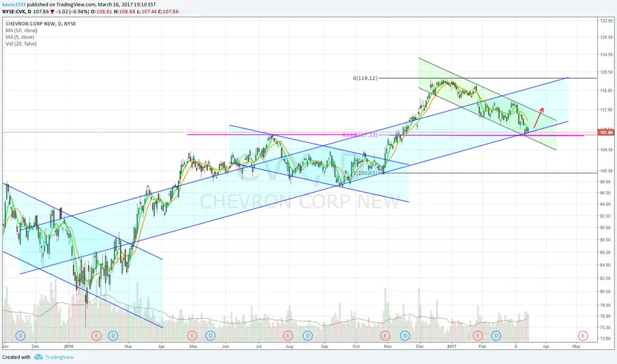Click the earnings marker near May 2016
Image resolution: width=617 pixels, height=364 pixels.
coord(192,336)
